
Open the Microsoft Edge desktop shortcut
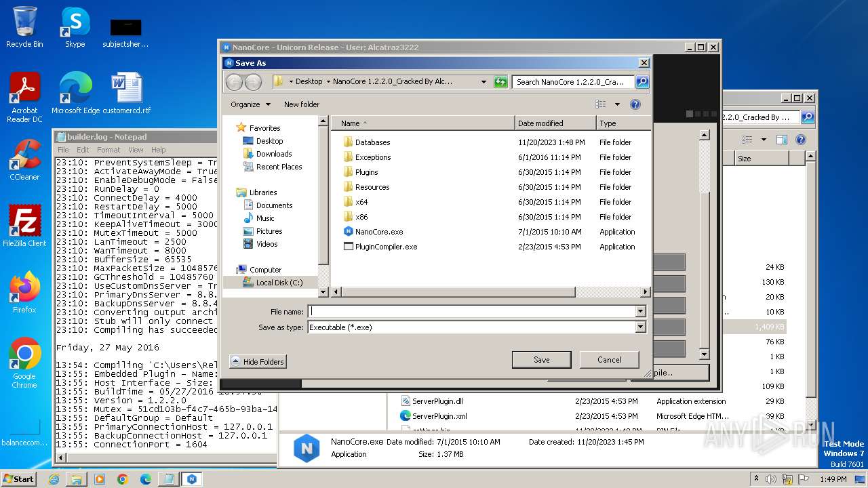pyautogui.click(x=75, y=94)
